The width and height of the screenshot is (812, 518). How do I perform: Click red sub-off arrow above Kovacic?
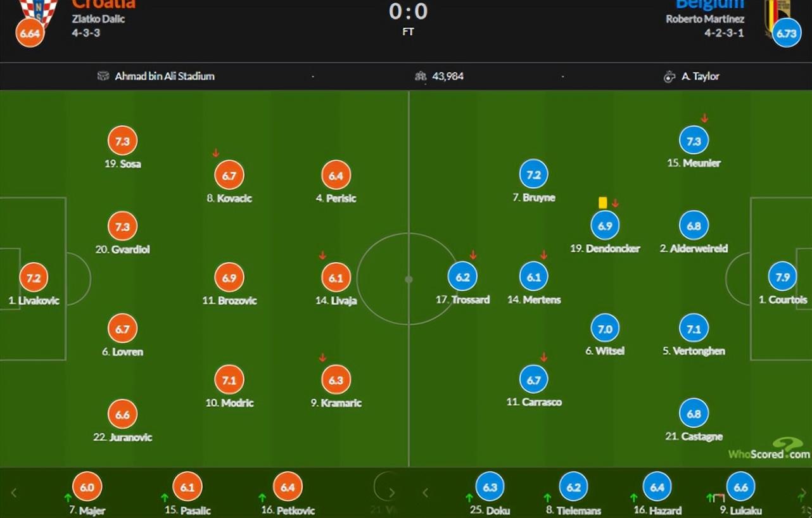coord(215,153)
